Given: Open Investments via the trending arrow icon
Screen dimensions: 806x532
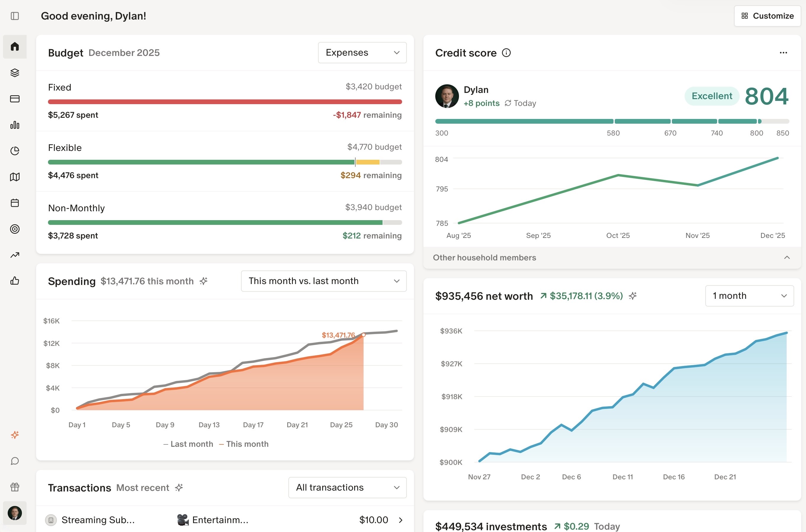Looking at the screenshot, I should pos(15,255).
